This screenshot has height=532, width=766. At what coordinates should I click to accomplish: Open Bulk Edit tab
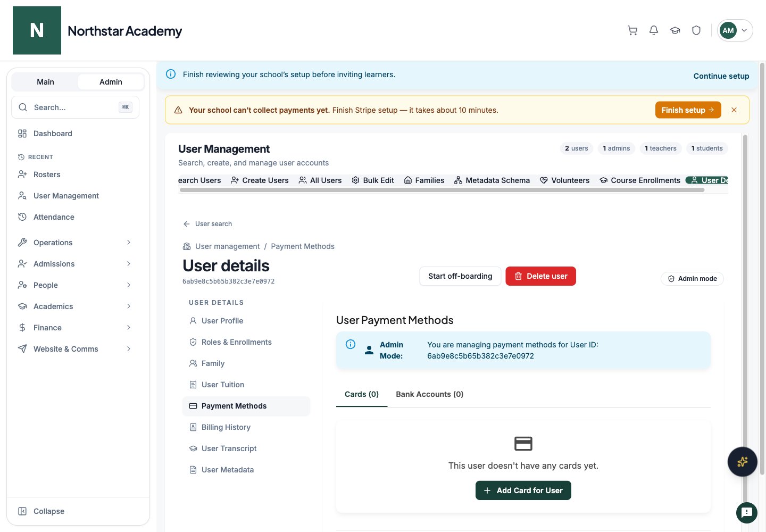pos(373,180)
